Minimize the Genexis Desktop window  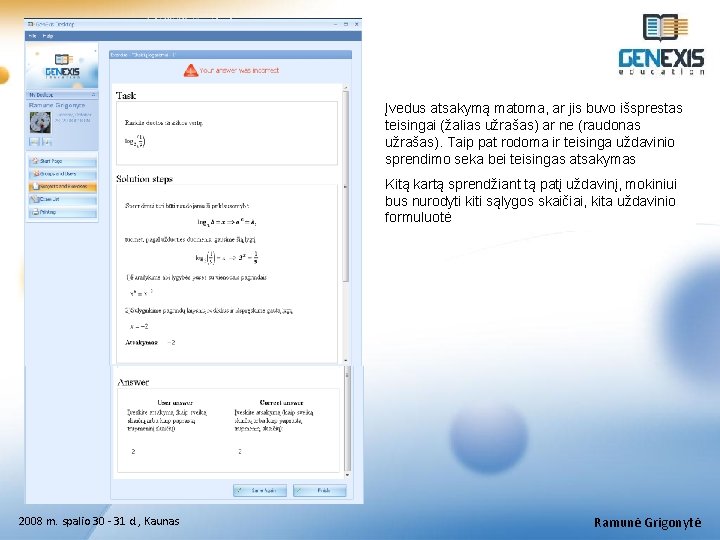(335, 24)
